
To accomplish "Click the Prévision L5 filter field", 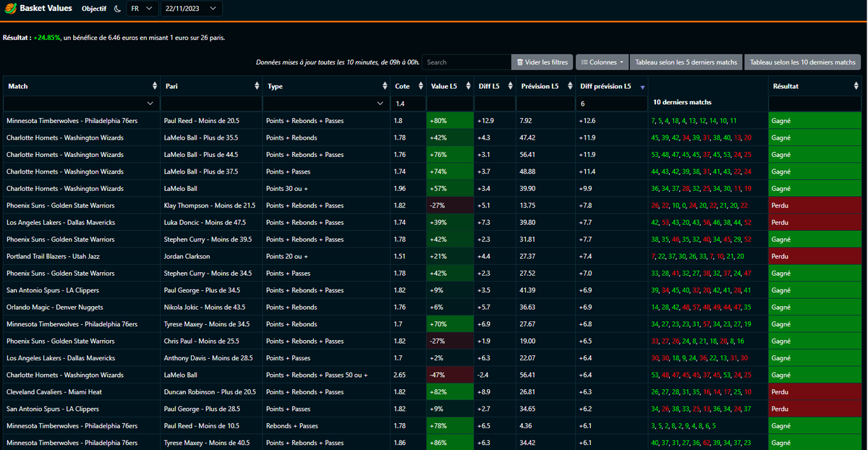I will tap(545, 104).
